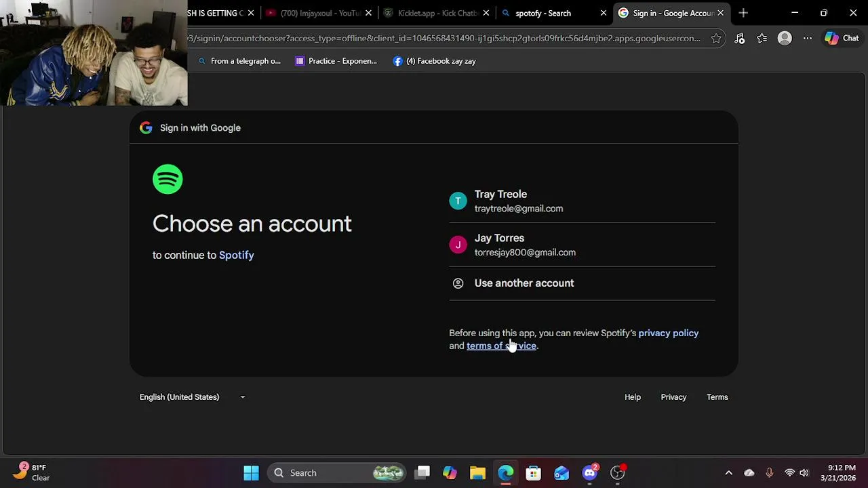Open OBS Studio from the taskbar
Screen dimensions: 868x488
pyautogui.click(x=618, y=473)
